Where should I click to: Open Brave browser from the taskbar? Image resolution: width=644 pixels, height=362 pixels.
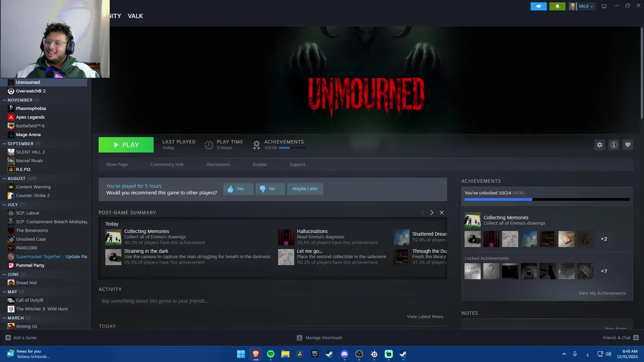(x=256, y=354)
